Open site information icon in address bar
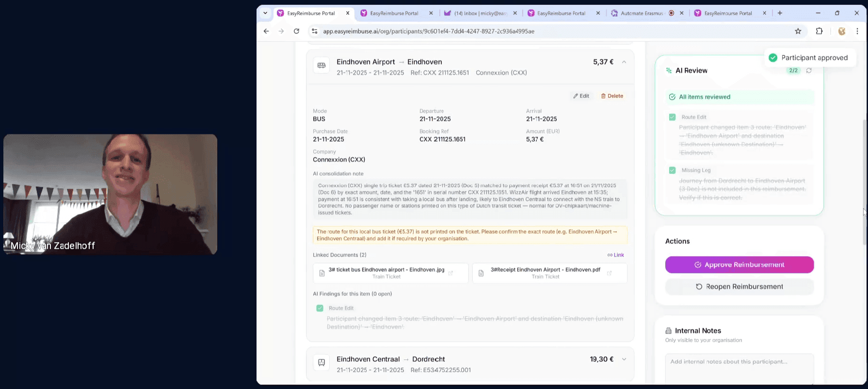The height and width of the screenshot is (389, 868). tap(314, 31)
